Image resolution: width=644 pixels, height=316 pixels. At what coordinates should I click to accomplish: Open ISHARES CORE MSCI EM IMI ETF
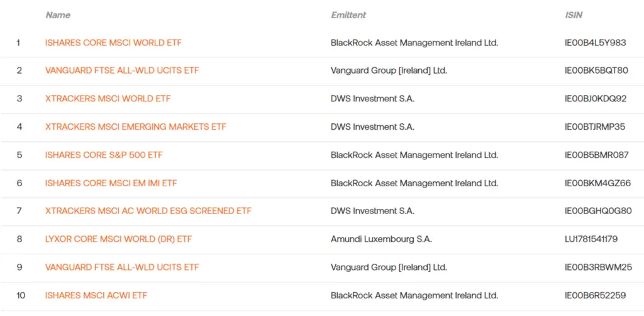click(111, 183)
